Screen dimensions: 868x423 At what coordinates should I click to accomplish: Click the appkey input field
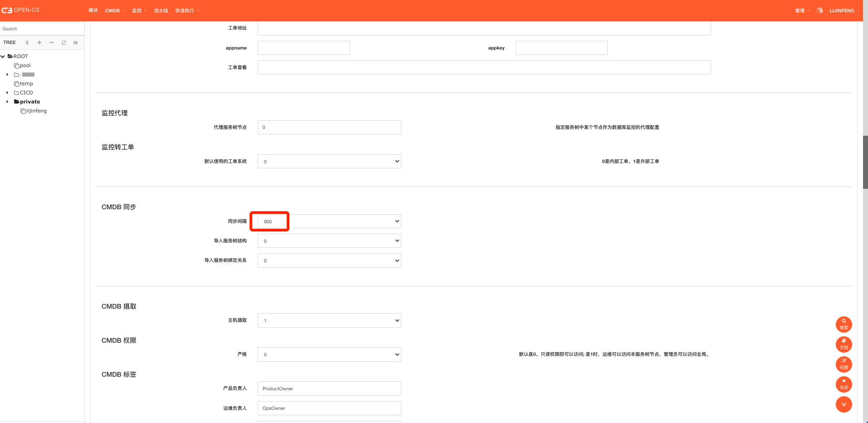(561, 48)
